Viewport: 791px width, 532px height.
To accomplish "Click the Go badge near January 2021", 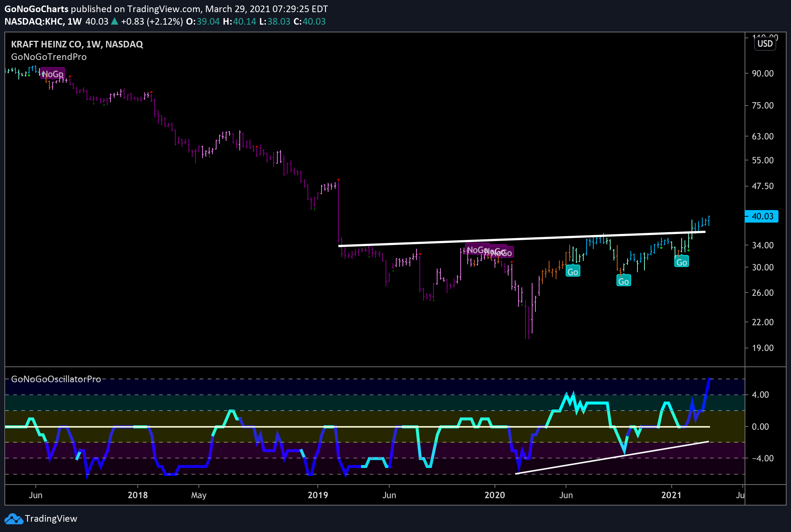I will pyautogui.click(x=682, y=262).
